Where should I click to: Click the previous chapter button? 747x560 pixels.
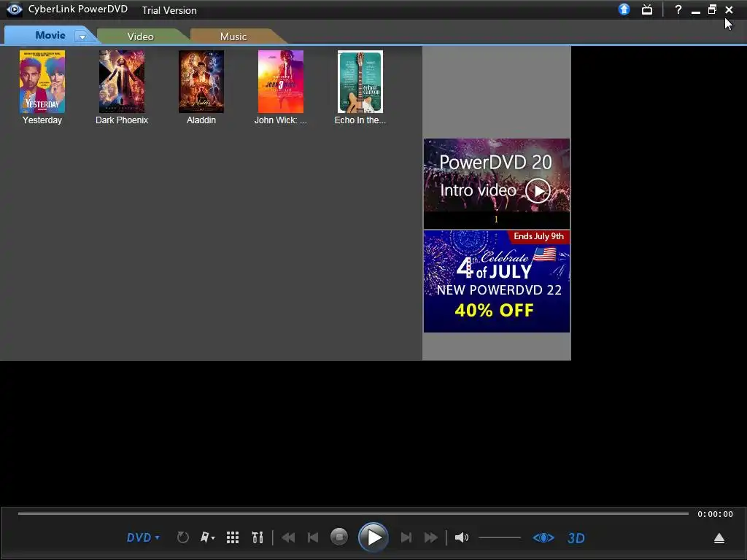click(313, 537)
